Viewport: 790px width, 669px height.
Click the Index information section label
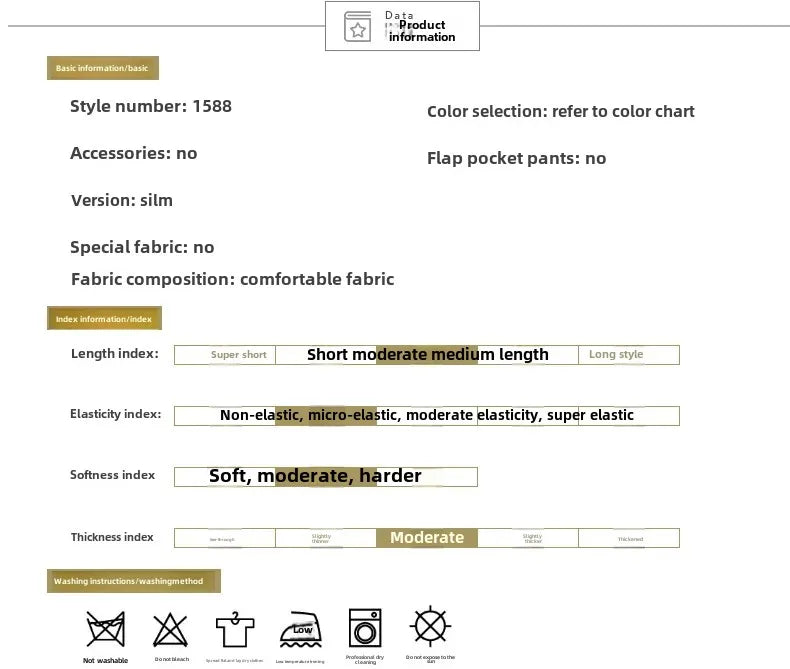(x=104, y=318)
